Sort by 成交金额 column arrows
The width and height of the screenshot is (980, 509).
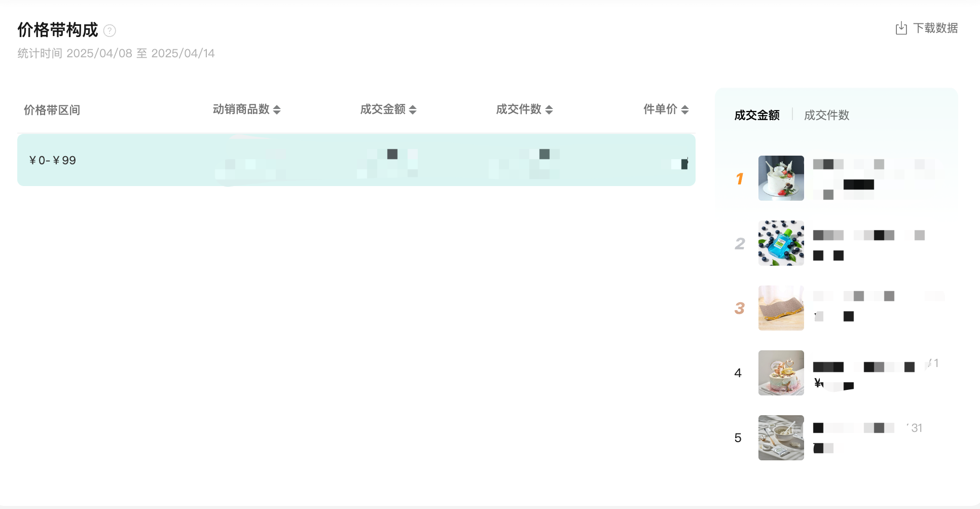[x=413, y=110]
